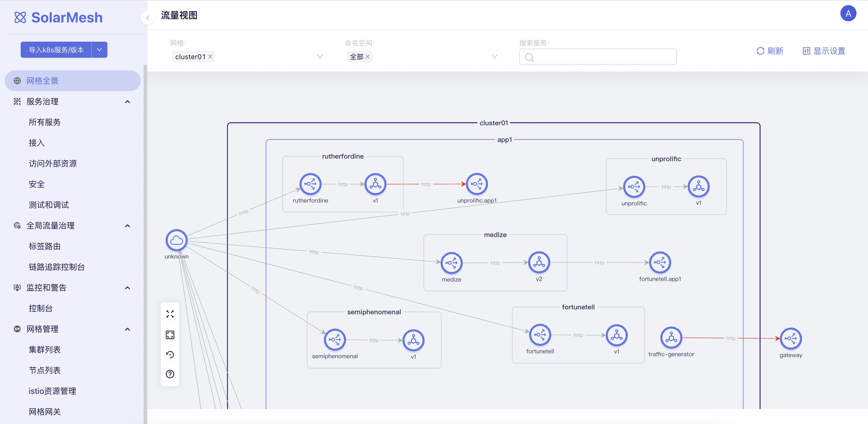Remove the cluster01 tag from mesh filter
868x424 pixels.
(210, 57)
